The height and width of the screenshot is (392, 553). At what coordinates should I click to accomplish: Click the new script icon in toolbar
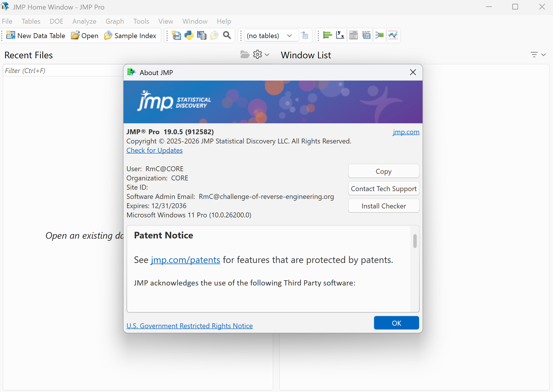coord(176,35)
